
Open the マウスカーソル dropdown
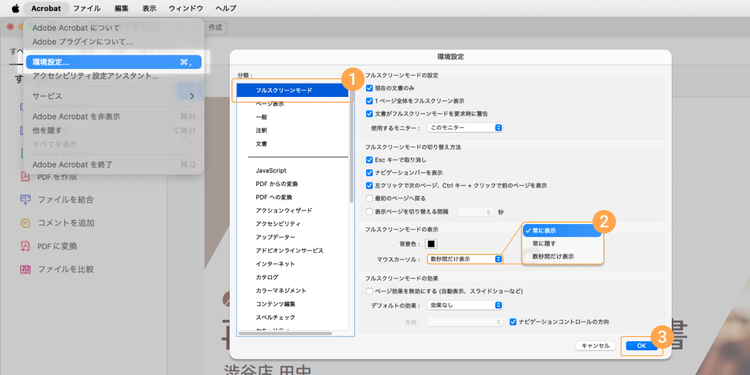click(x=465, y=259)
